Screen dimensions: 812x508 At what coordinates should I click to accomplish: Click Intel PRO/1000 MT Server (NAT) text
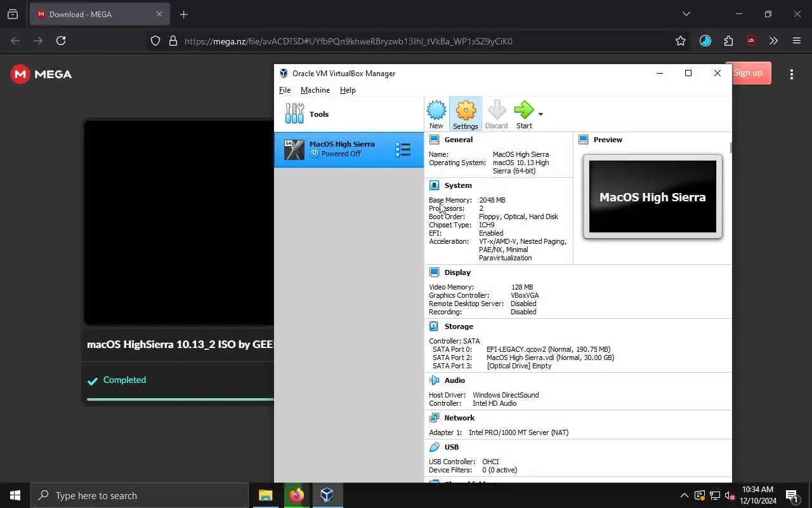click(x=518, y=432)
